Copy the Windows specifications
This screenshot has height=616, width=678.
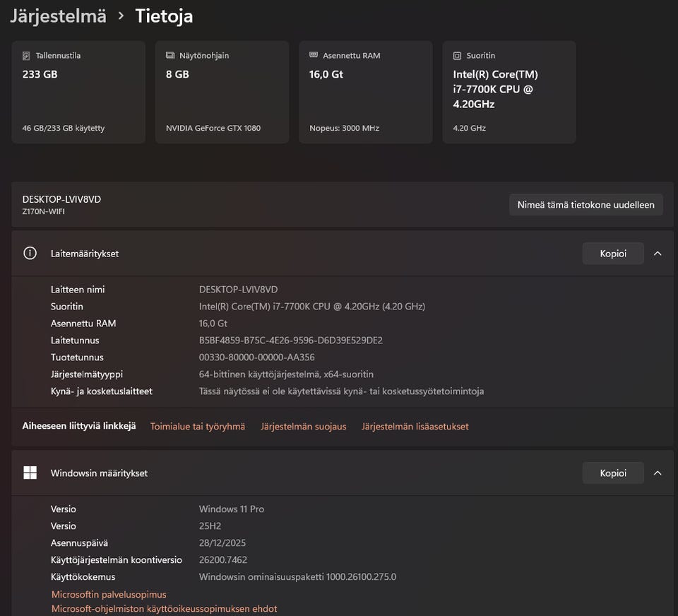coord(613,473)
